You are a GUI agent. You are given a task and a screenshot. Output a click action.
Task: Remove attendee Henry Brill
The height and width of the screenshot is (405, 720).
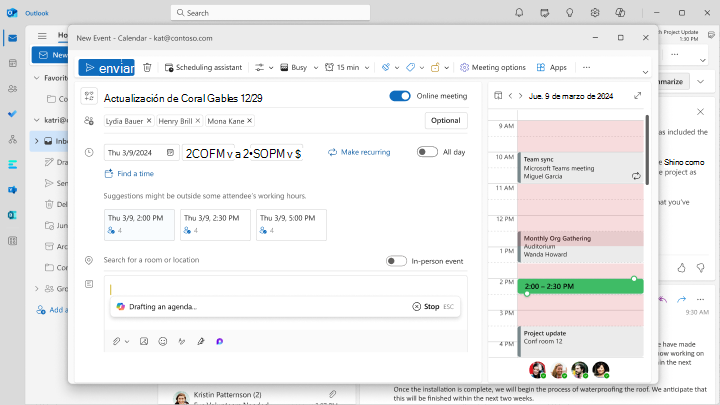point(198,121)
